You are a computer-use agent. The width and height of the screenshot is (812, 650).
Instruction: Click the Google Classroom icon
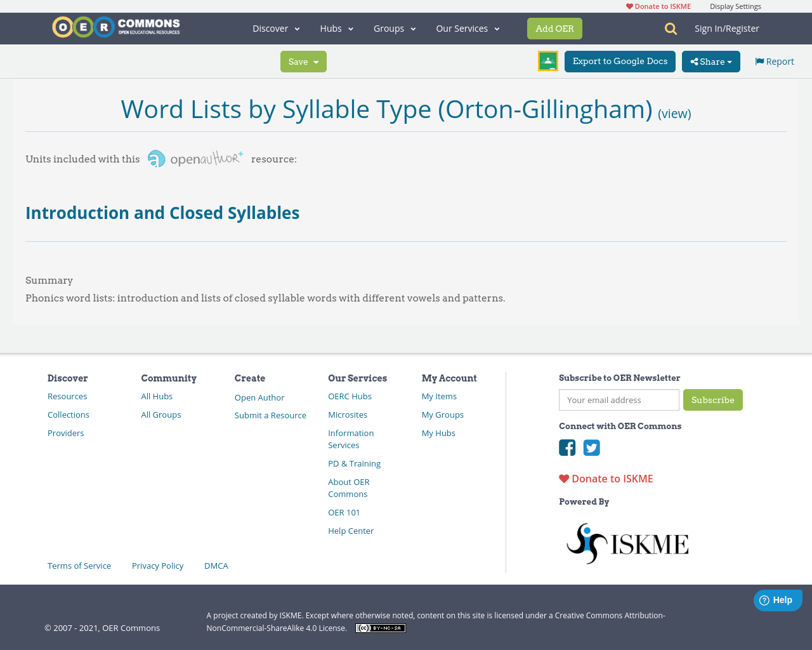(x=547, y=61)
